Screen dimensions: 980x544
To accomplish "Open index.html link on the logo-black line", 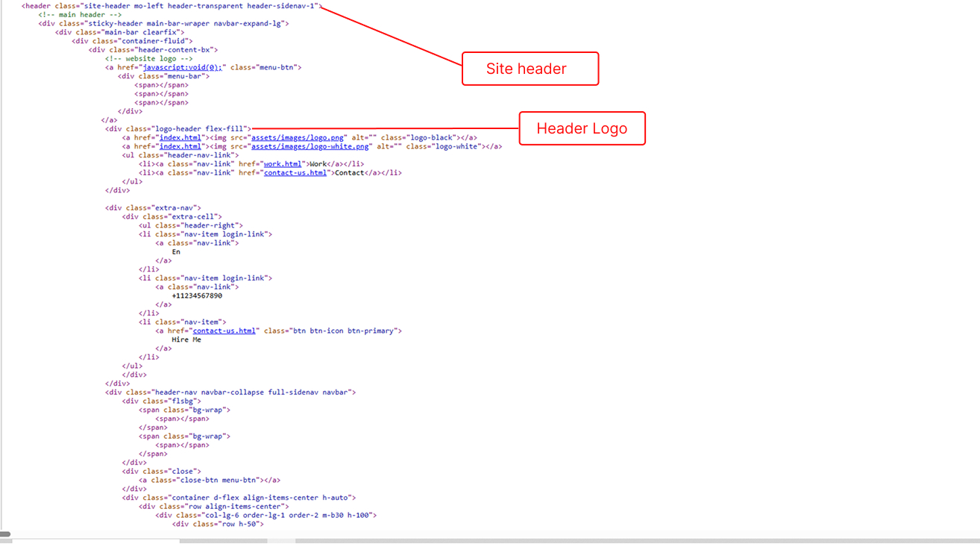I will pyautogui.click(x=180, y=138).
